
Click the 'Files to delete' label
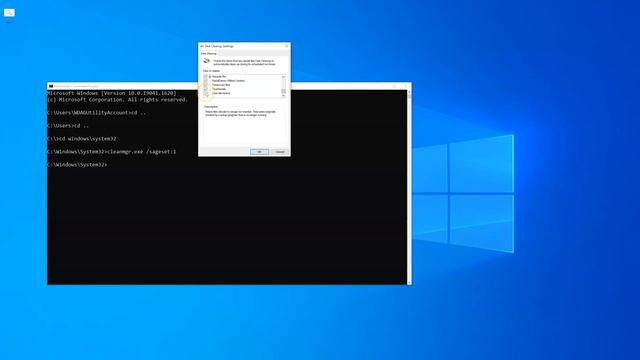tap(211, 71)
